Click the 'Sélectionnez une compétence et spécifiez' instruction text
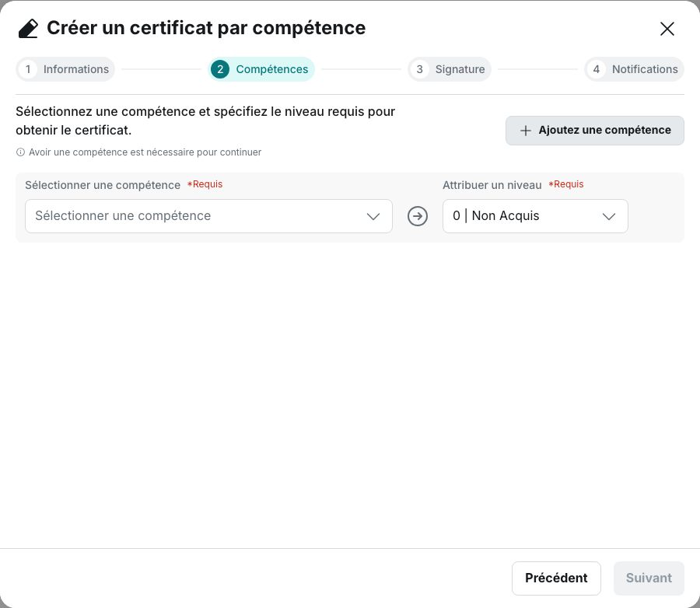The image size is (700, 608). [x=205, y=121]
